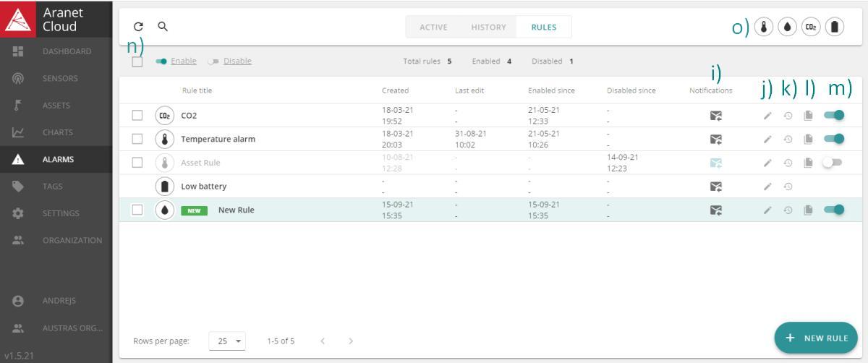Image resolution: width=868 pixels, height=363 pixels.
Task: Open the search magnifier icon
Action: tap(163, 27)
